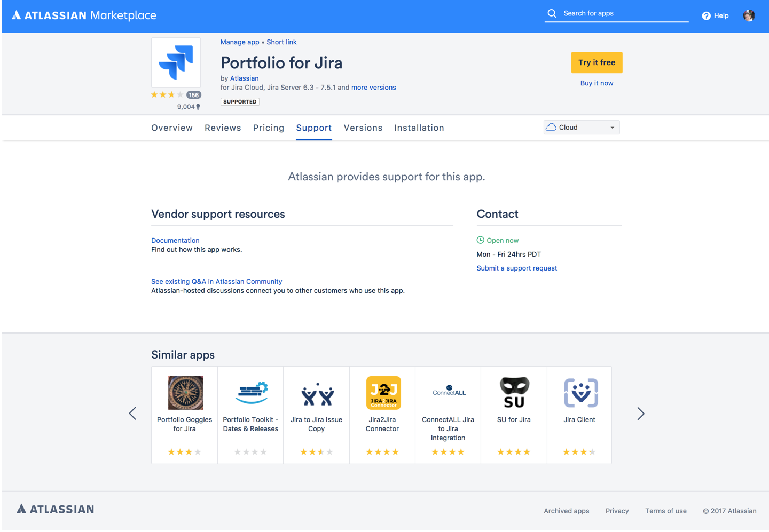Click the Portfolio for Jira app logo
The image size is (769, 532).
click(176, 62)
